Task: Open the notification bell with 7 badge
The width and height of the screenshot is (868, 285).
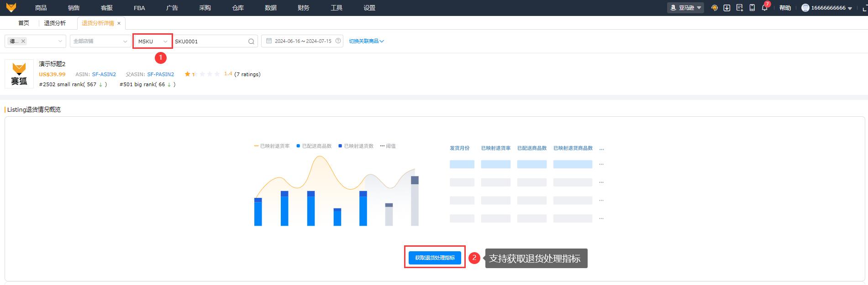Action: (x=764, y=8)
